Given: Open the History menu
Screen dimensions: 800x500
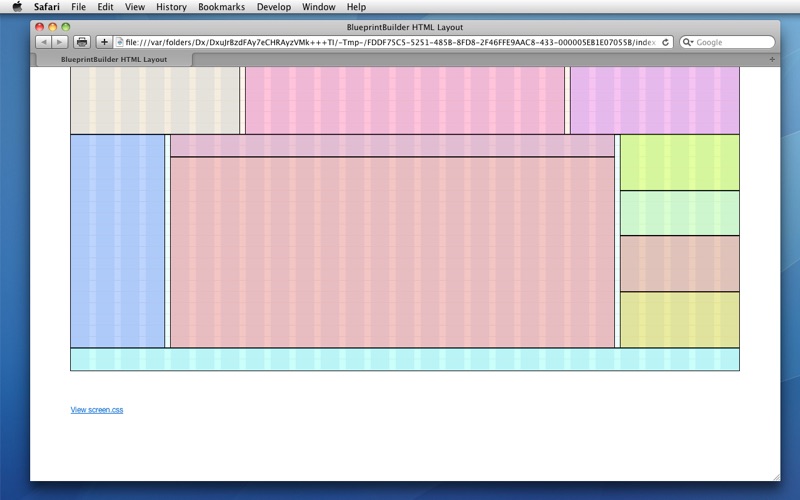Looking at the screenshot, I should (171, 7).
